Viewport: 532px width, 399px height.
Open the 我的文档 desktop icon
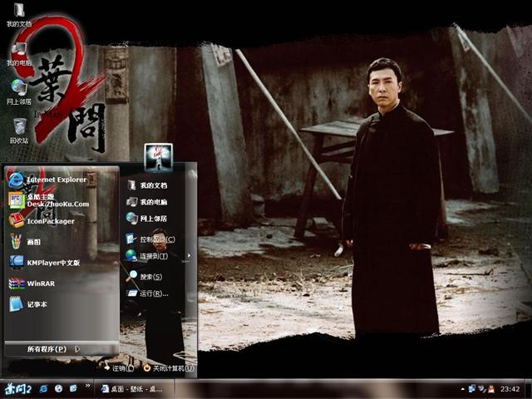point(19,14)
